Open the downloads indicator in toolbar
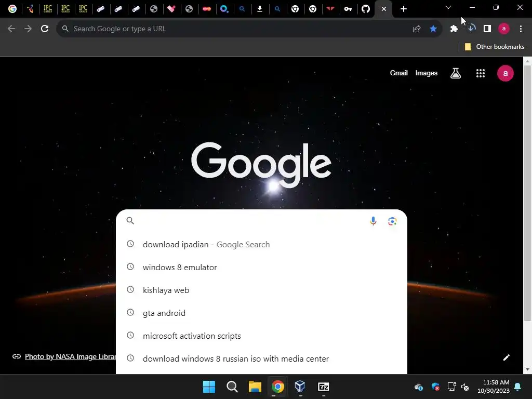Viewport: 532px width, 399px height. 471,28
